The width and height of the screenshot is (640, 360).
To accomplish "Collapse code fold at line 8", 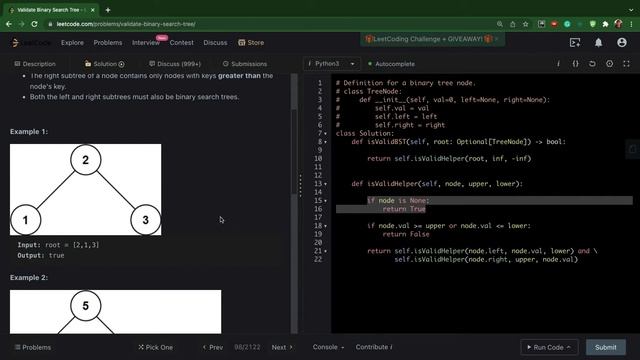I will point(325,142).
